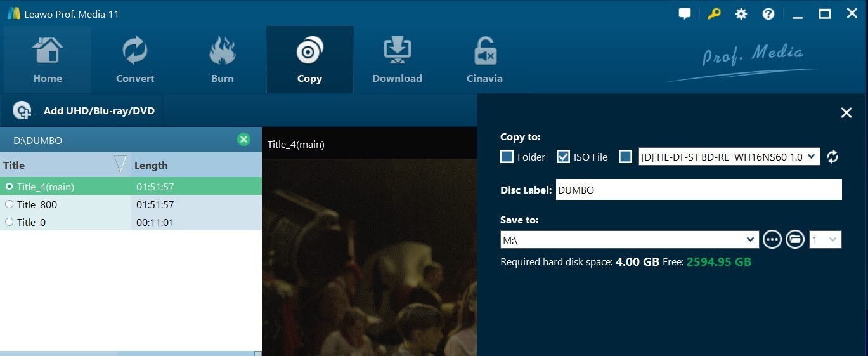868x356 pixels.
Task: Go to the Download module
Action: pyautogui.click(x=397, y=60)
